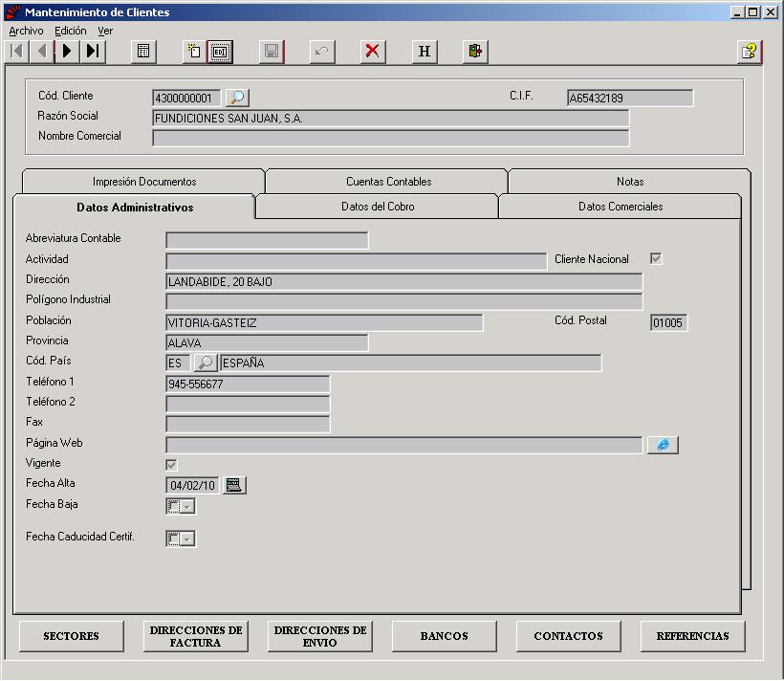The width and height of the screenshot is (784, 681).
Task: Click the SECTORES button
Action: [71, 636]
